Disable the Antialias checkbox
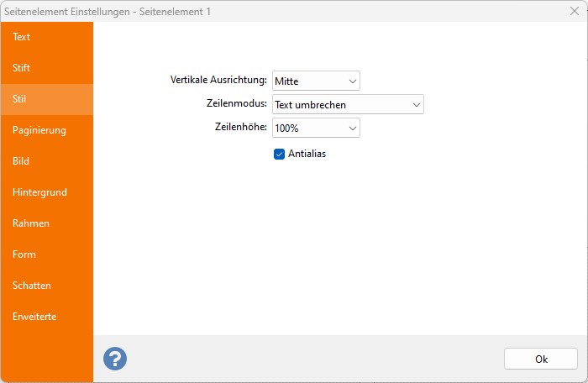This screenshot has height=383, width=588. tap(280, 154)
